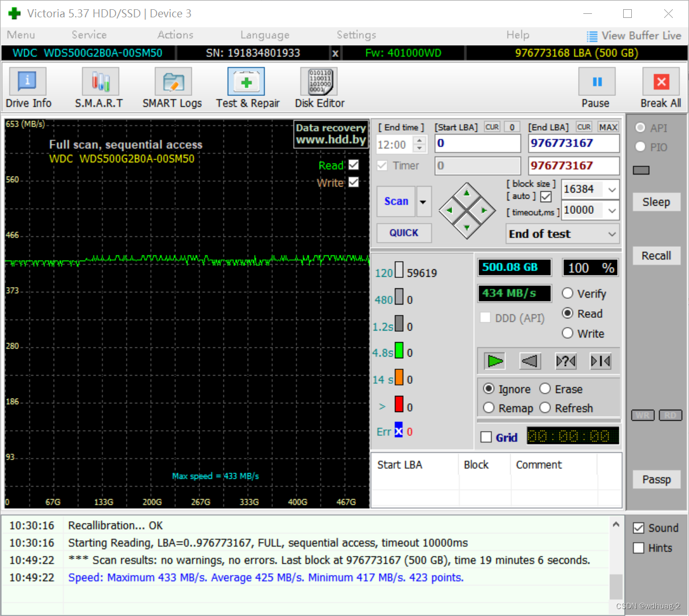This screenshot has height=616, width=689.
Task: Enable the Hints checkbox
Action: 639,548
